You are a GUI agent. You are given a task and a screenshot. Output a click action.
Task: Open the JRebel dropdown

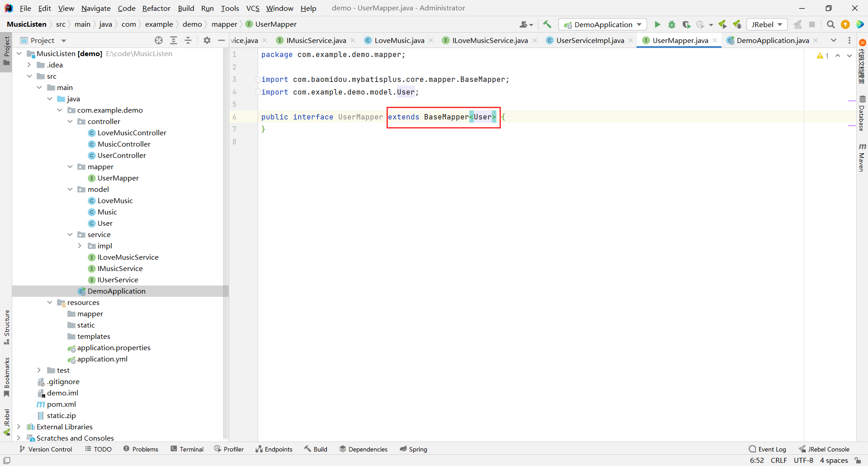tap(767, 24)
